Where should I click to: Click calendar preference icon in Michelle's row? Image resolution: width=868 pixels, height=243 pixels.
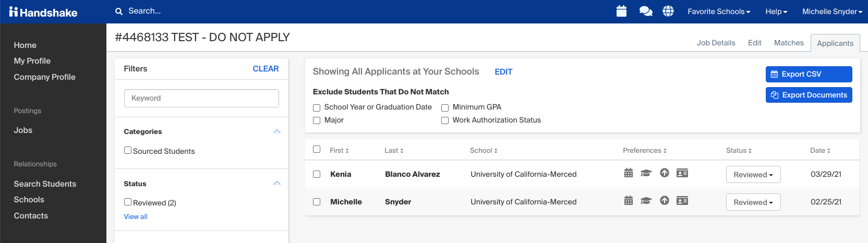tap(629, 201)
